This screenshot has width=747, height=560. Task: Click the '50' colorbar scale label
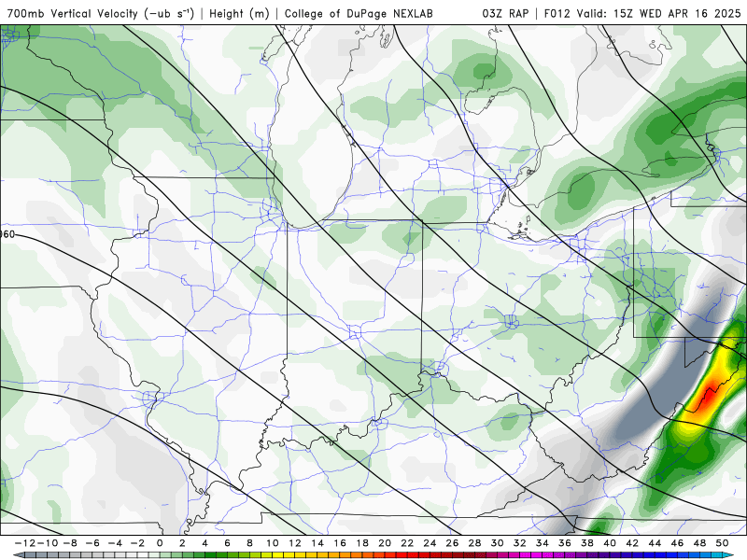722,543
